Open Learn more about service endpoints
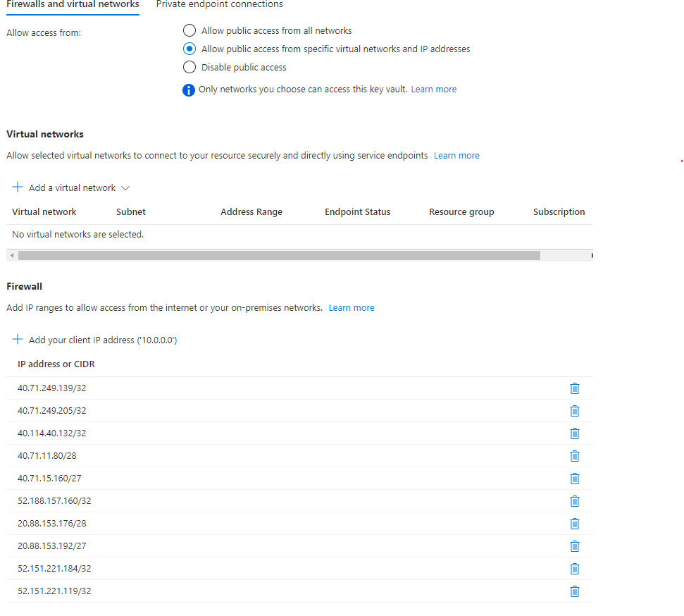The height and width of the screenshot is (616, 684). click(x=456, y=155)
